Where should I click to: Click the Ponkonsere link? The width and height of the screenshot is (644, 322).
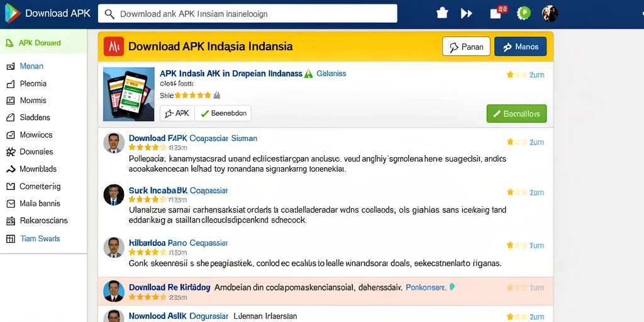pos(426,287)
